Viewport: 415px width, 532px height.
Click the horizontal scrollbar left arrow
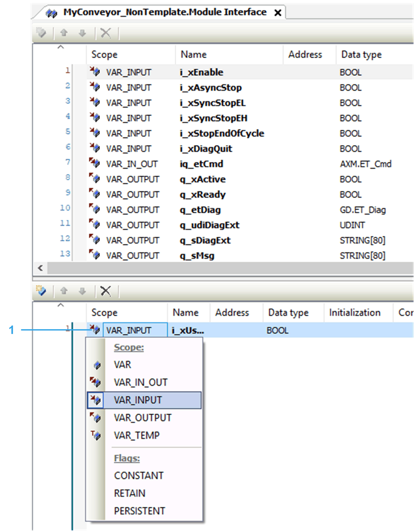tap(40, 268)
